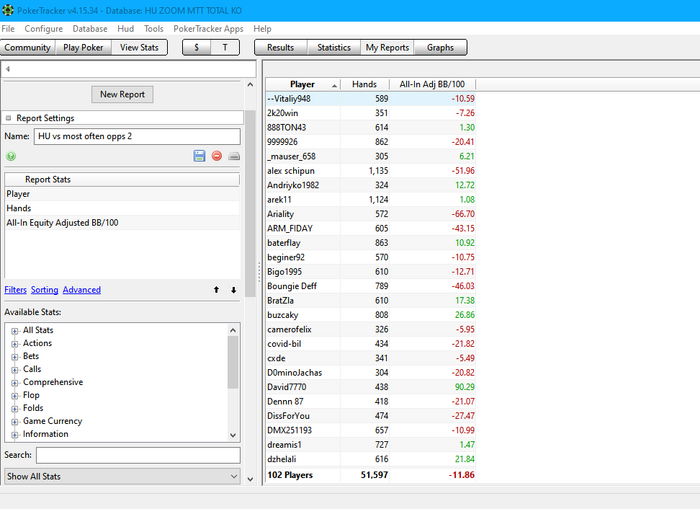The height and width of the screenshot is (509, 700).
Task: Click the New Report button
Action: [x=122, y=94]
